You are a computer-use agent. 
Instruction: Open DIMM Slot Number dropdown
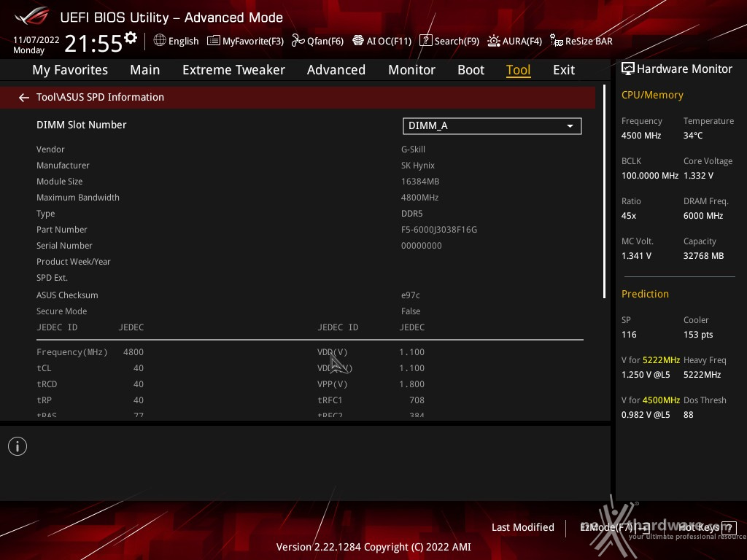pos(492,125)
